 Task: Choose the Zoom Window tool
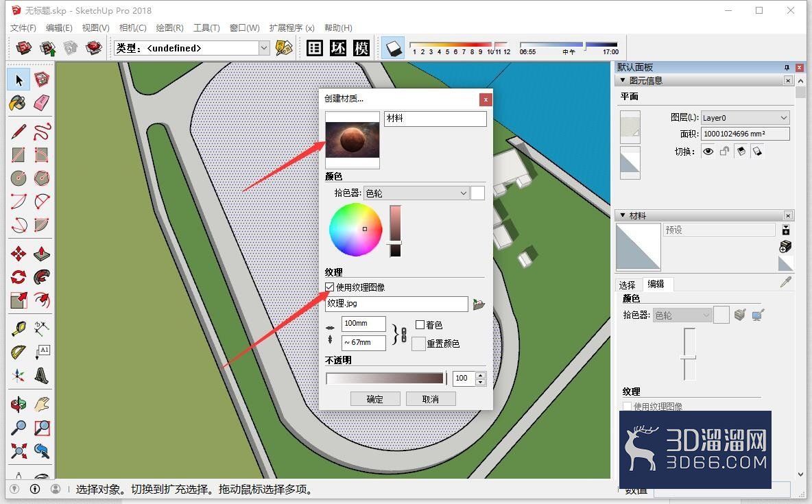[x=41, y=427]
